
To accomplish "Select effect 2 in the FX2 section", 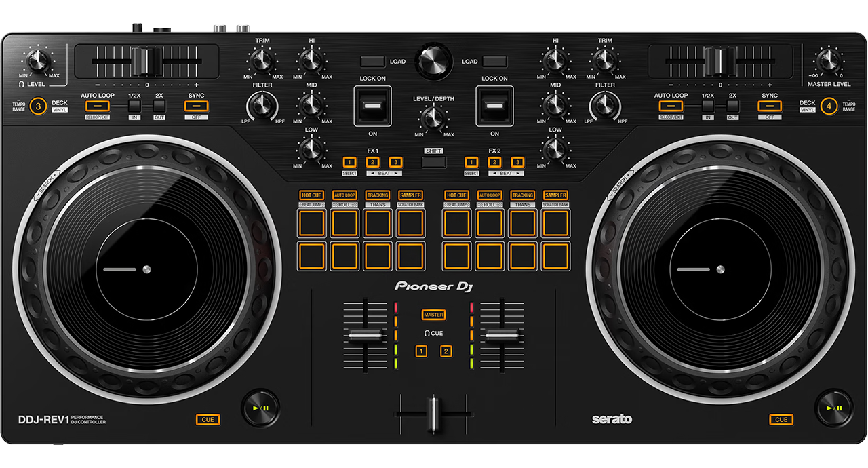I will coord(494,162).
